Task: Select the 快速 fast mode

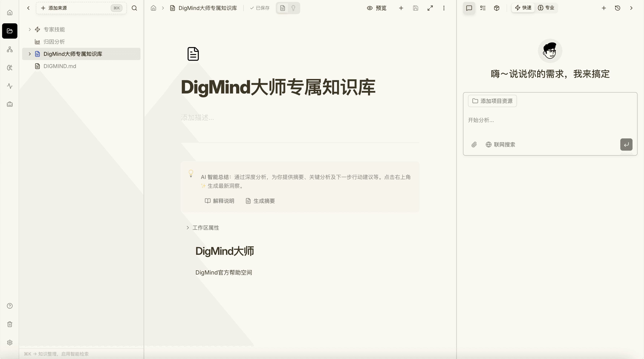Action: 523,8
